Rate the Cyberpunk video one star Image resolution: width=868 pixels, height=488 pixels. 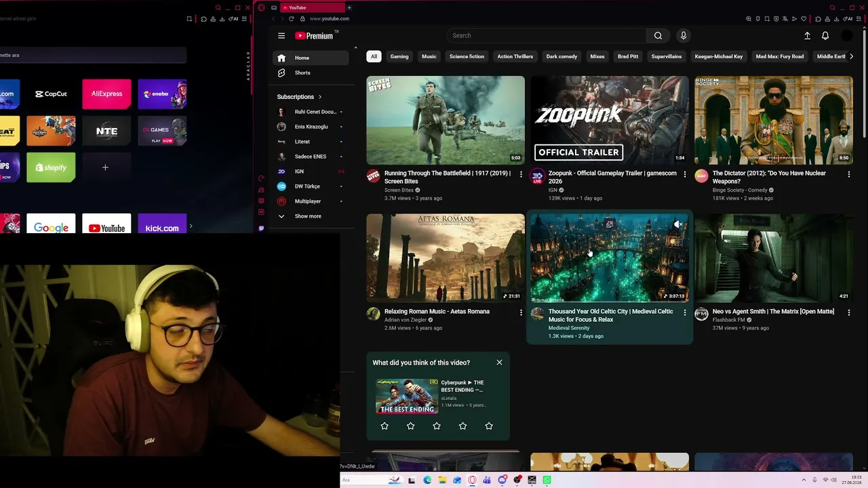tap(384, 426)
